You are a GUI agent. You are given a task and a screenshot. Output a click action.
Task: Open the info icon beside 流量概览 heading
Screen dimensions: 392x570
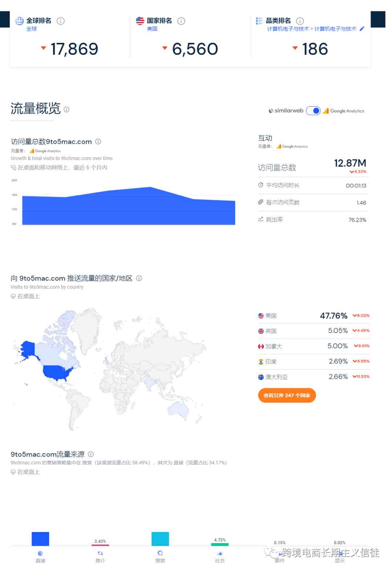click(x=66, y=109)
